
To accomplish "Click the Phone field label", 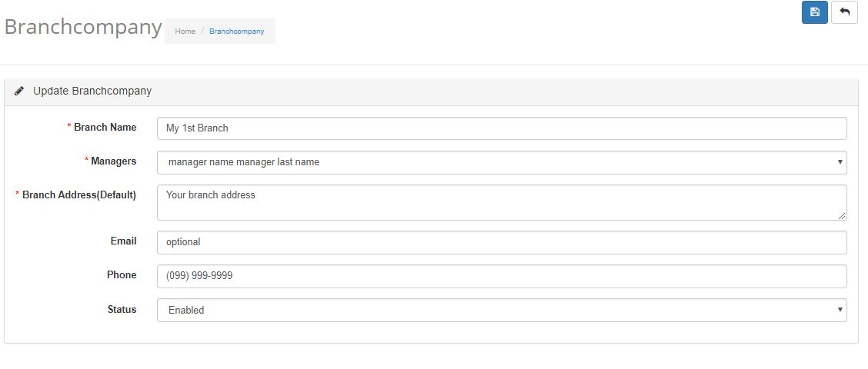I will (x=122, y=274).
